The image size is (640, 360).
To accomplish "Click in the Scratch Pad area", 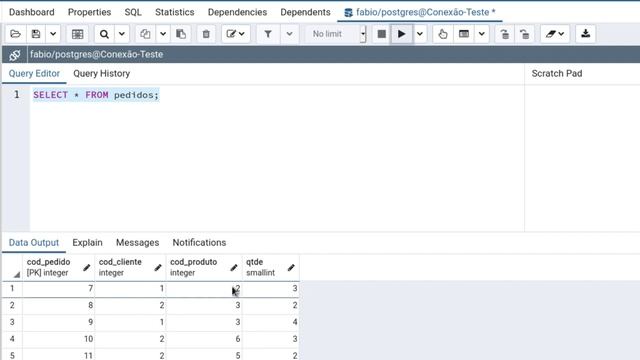I will click(x=582, y=158).
